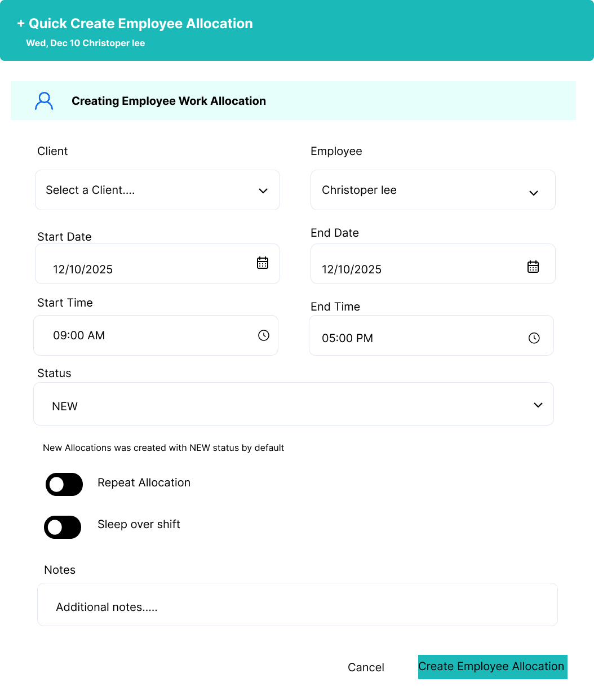The image size is (594, 700).
Task: Select the 09:00 AM start time field
Action: (x=156, y=335)
